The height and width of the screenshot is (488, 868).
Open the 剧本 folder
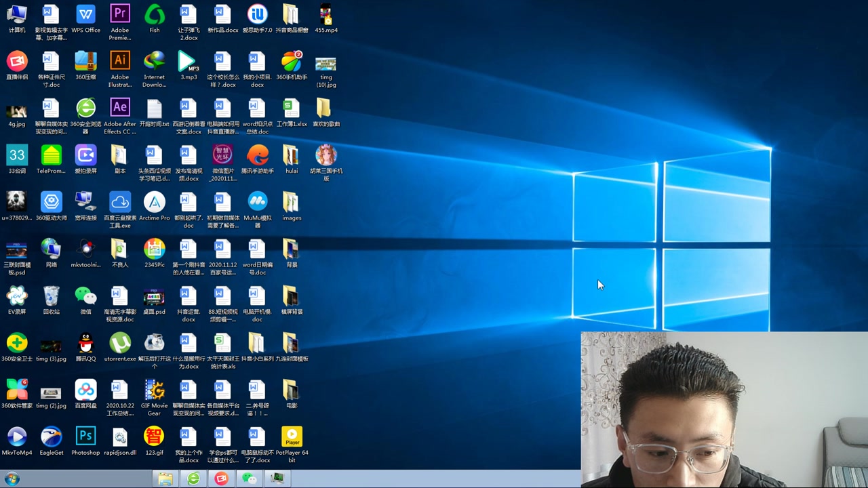coord(120,159)
